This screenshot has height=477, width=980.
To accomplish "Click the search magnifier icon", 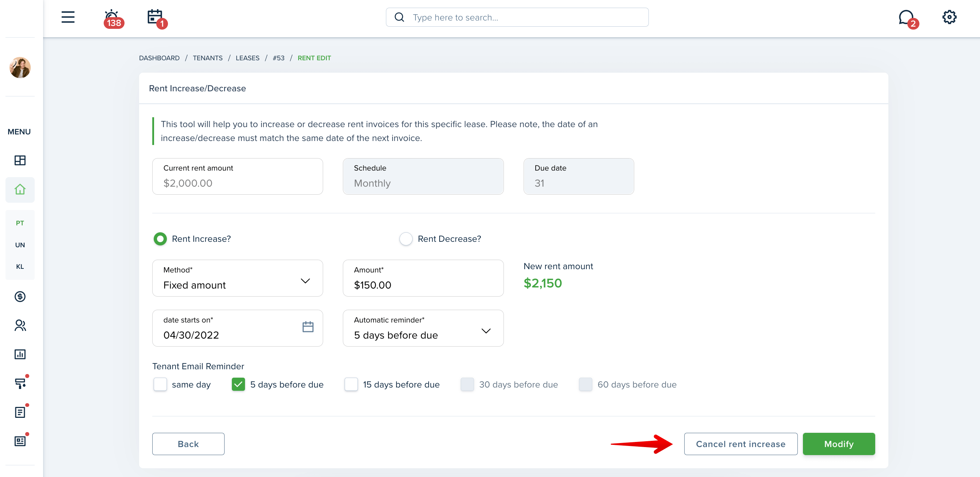I will [x=399, y=17].
